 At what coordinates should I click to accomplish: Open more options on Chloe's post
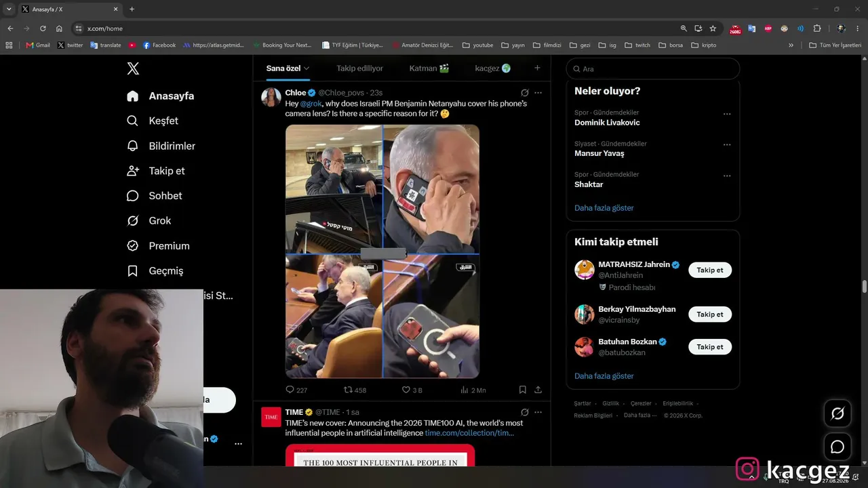tap(538, 93)
